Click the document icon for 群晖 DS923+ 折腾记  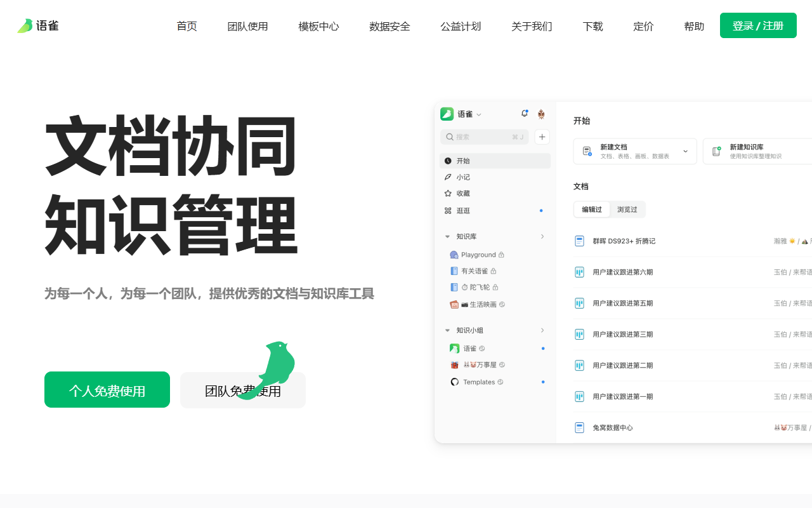coord(579,241)
